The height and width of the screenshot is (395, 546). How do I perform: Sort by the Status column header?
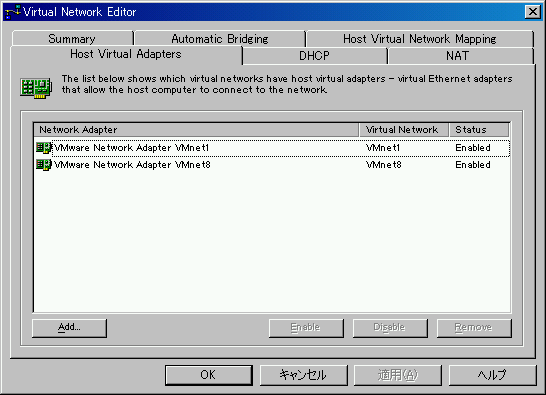479,130
